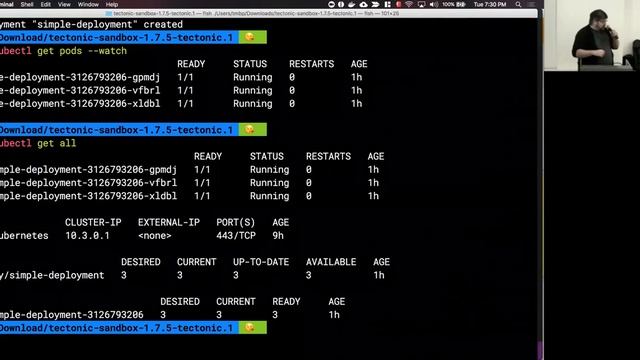Click the folder icon in title bar
640x360 pixels.
(109, 13)
